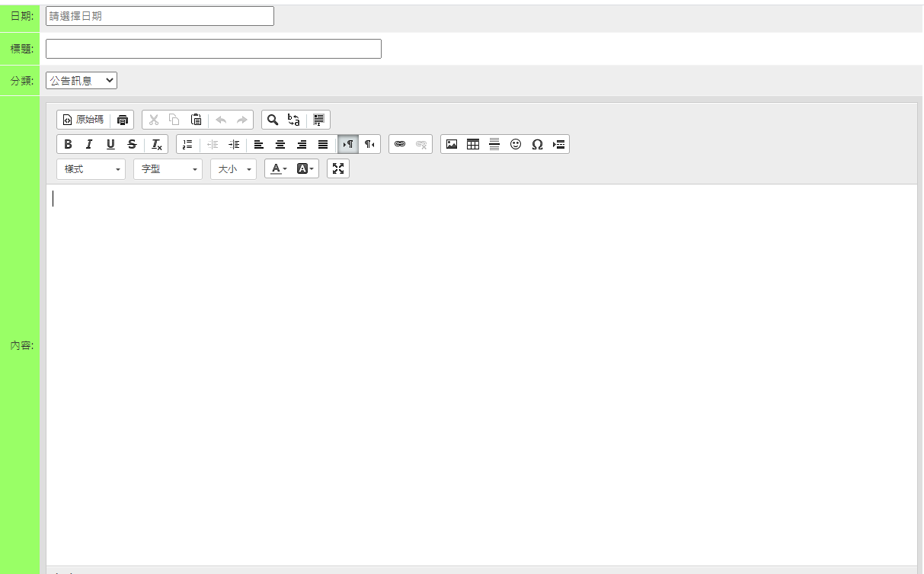The height and width of the screenshot is (574, 924).
Task: Maximize the editor with fullscreen button
Action: [338, 168]
